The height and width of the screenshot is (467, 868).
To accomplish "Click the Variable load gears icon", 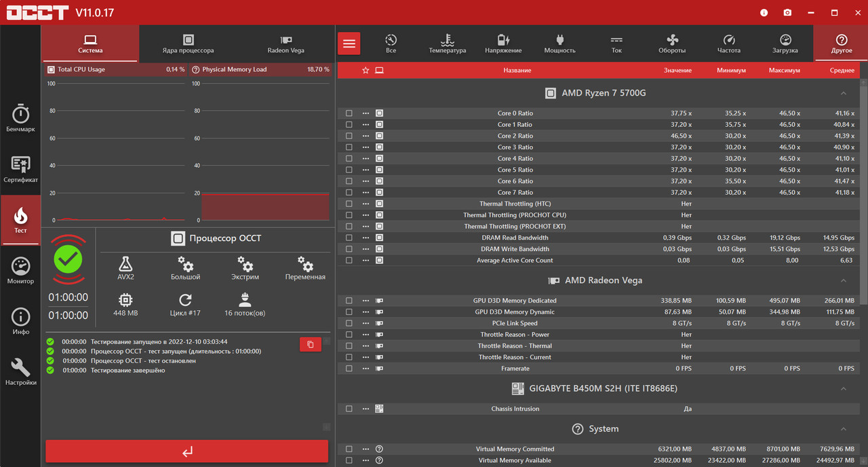I will tap(305, 263).
